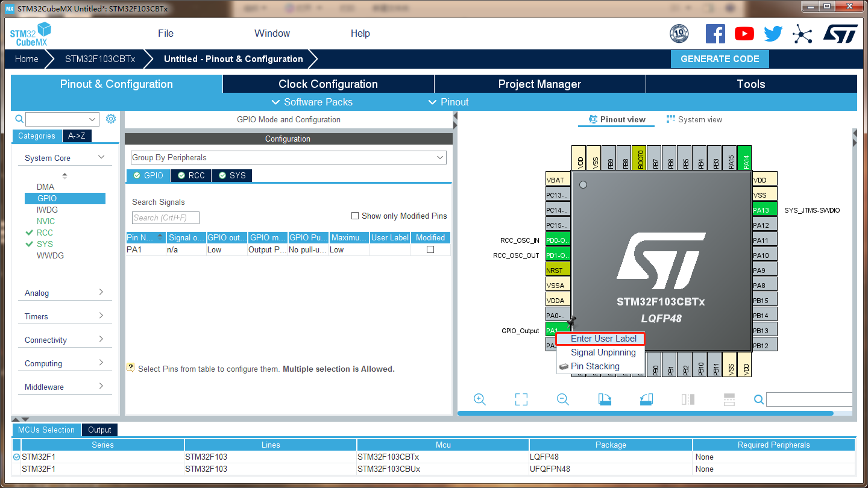Viewport: 868px width, 488px height.
Task: Choose Pin Stacking from context menu
Action: click(600, 366)
